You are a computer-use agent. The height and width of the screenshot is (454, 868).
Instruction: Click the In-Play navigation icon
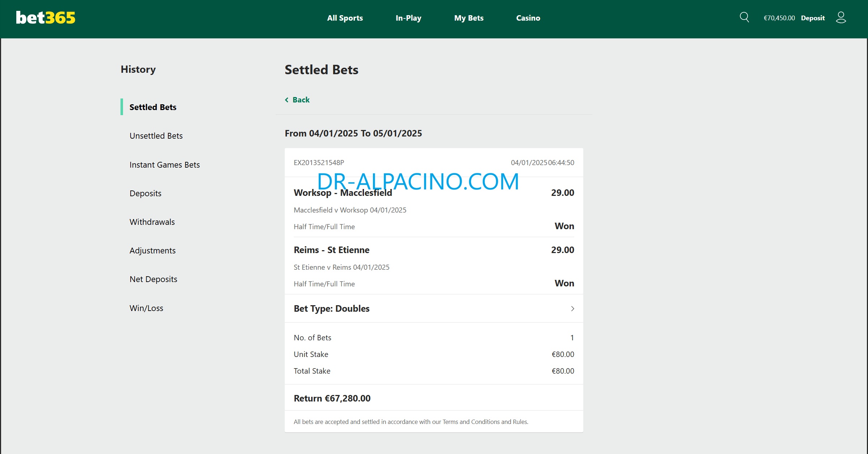pyautogui.click(x=408, y=18)
